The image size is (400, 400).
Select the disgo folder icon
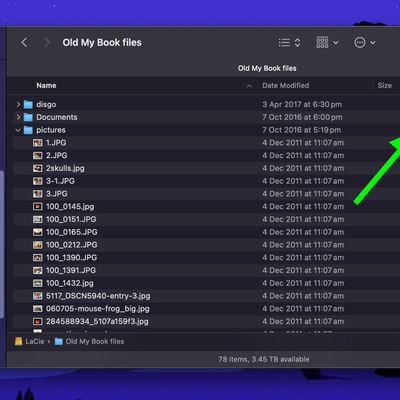tap(28, 104)
